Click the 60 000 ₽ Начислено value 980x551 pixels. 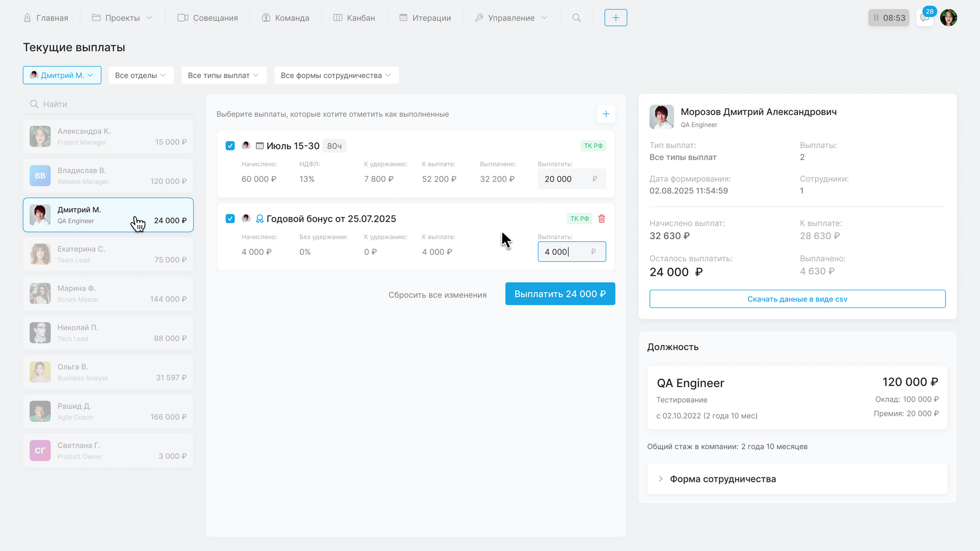[x=259, y=179]
